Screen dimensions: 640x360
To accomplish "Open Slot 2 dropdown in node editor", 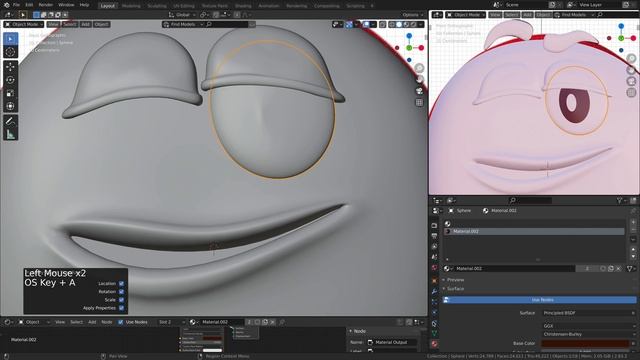I will pos(171,322).
